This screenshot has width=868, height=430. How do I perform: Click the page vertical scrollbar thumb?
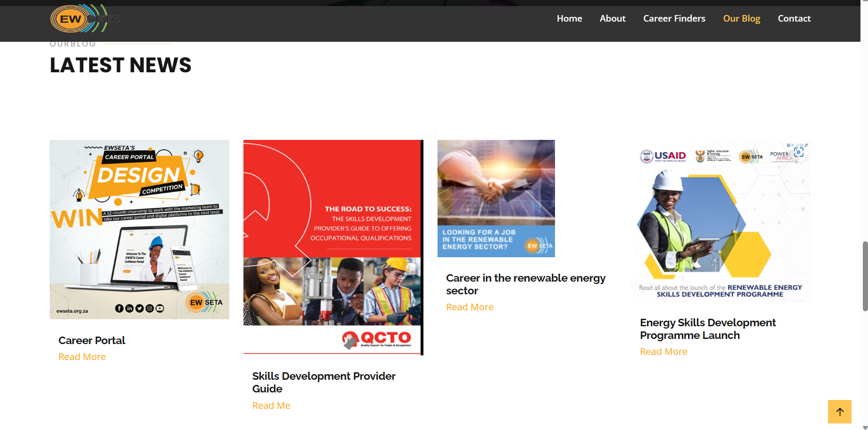pos(865,276)
